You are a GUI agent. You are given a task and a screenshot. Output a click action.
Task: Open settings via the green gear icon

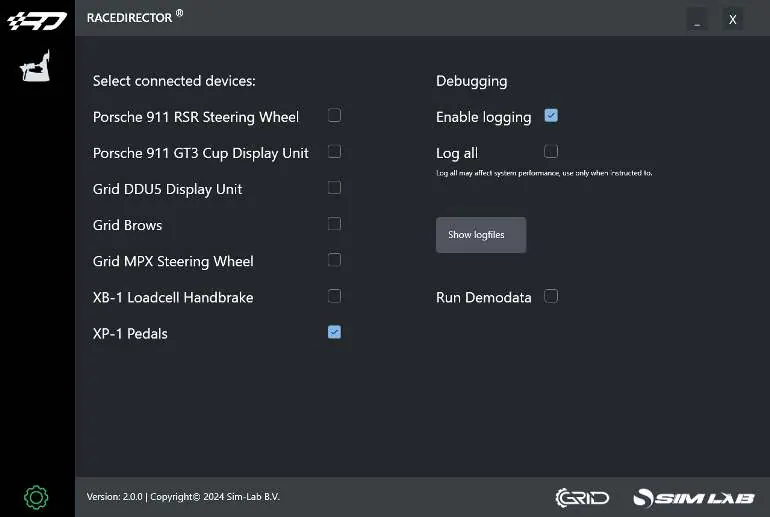36,497
